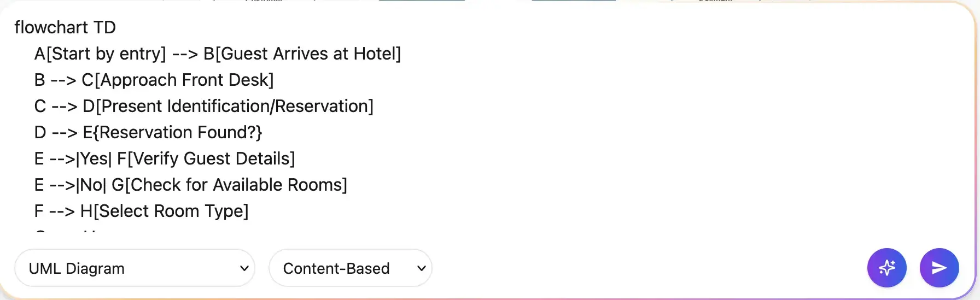Click on 'H[Select Room Type]' text
The width and height of the screenshot is (980, 300).
(165, 211)
